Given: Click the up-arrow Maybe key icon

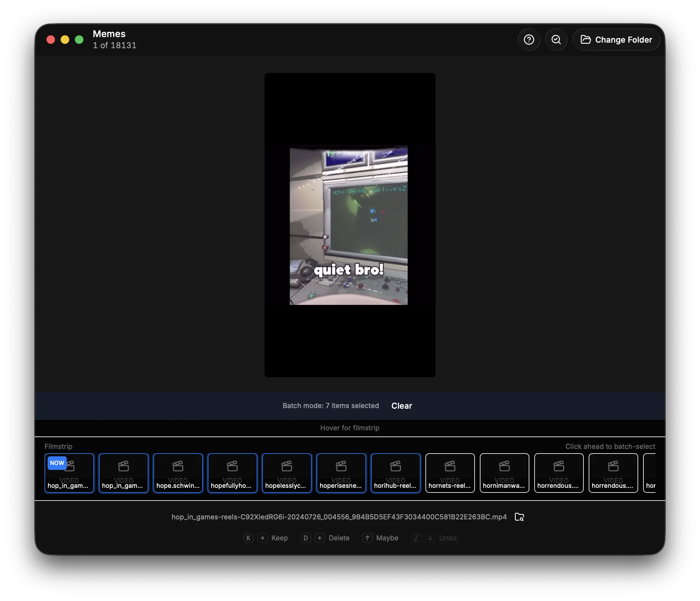Looking at the screenshot, I should point(367,538).
